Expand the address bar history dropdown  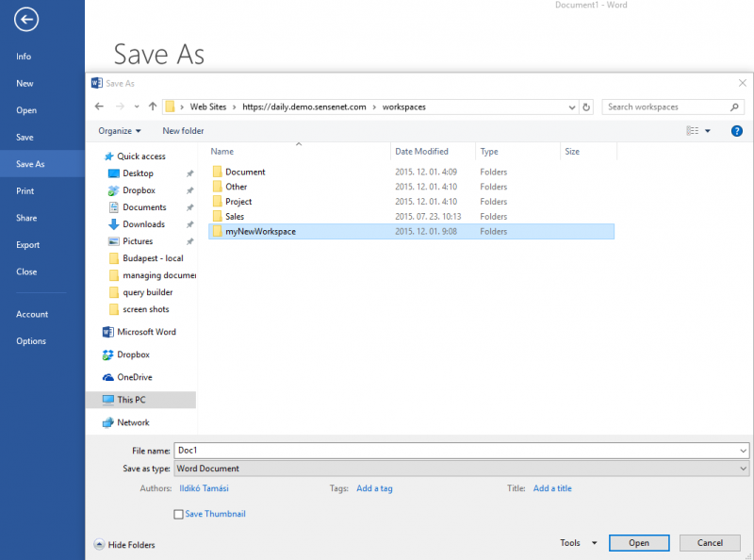point(572,107)
